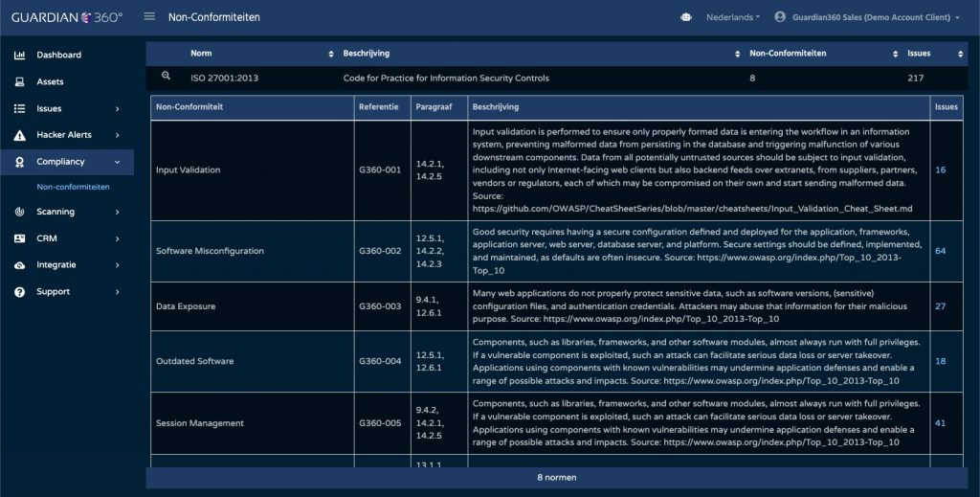Screen dimensions: 980x497
Task: Click the Guardian360 logo
Action: (x=67, y=17)
